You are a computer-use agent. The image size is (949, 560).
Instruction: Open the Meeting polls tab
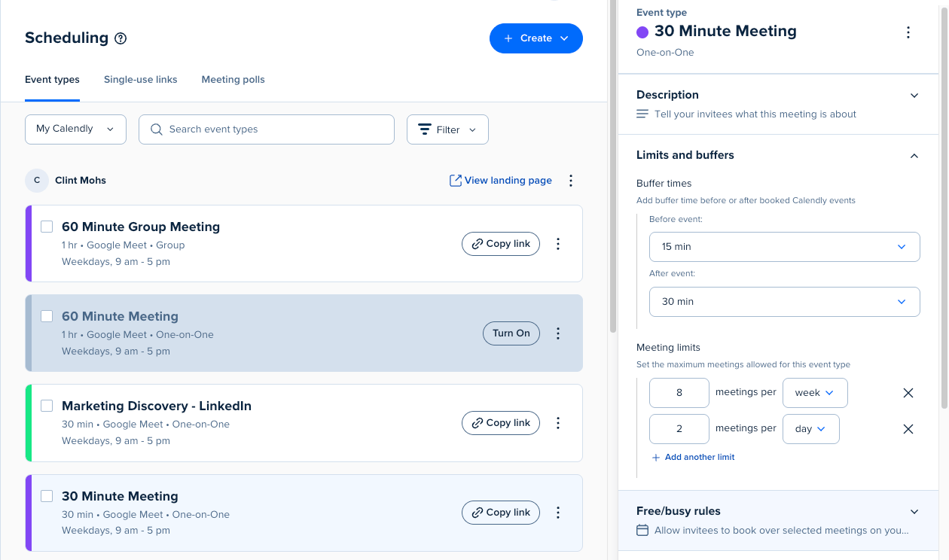pyautogui.click(x=233, y=80)
